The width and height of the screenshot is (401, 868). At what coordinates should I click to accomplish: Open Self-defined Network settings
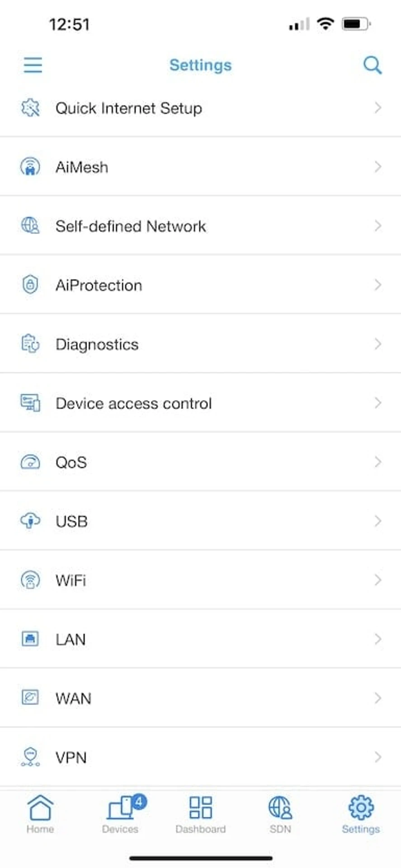(200, 226)
